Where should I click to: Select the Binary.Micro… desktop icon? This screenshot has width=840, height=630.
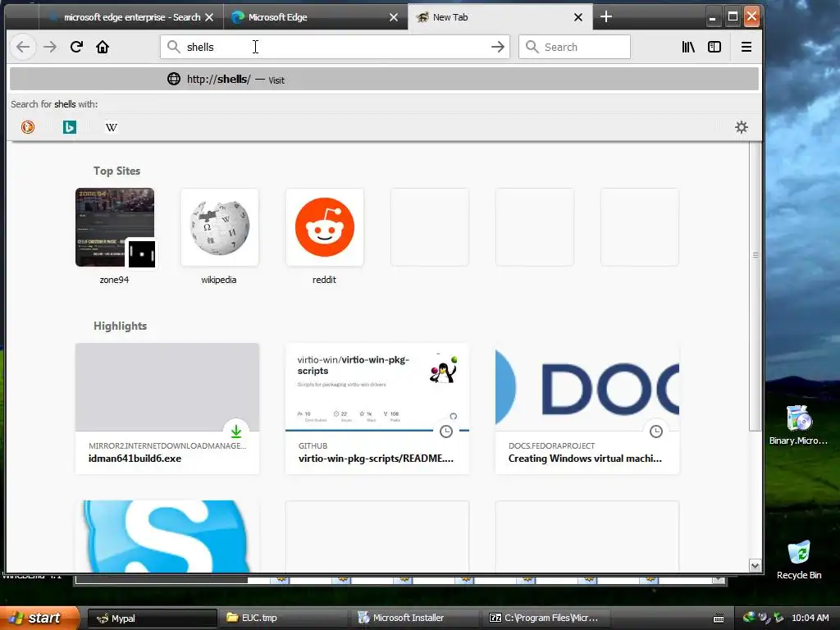(798, 425)
